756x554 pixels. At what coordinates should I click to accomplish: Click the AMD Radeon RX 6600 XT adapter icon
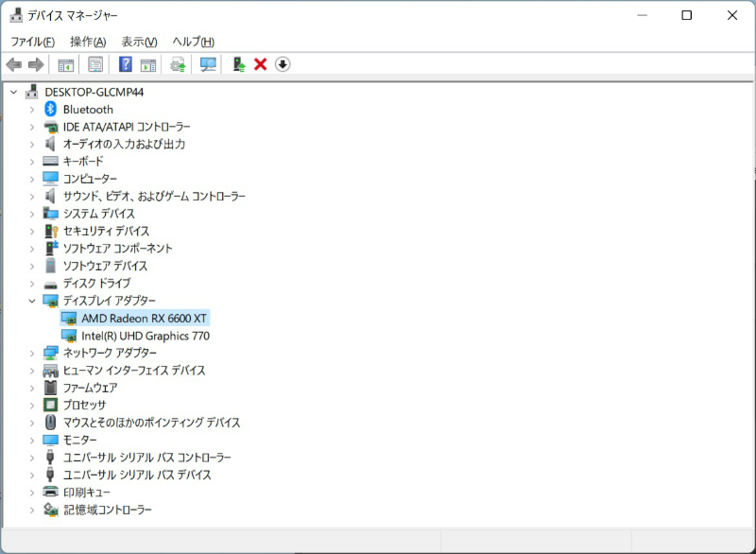coord(69,319)
